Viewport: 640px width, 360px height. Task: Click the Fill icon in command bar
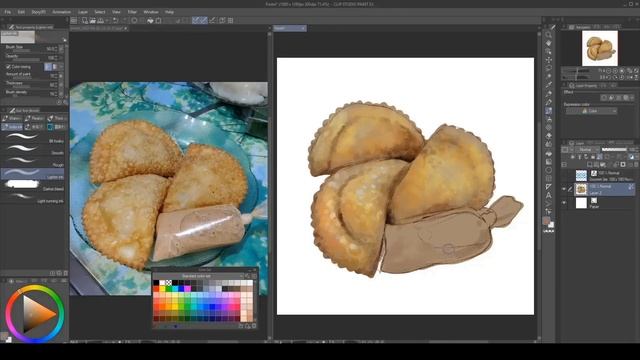(151, 20)
